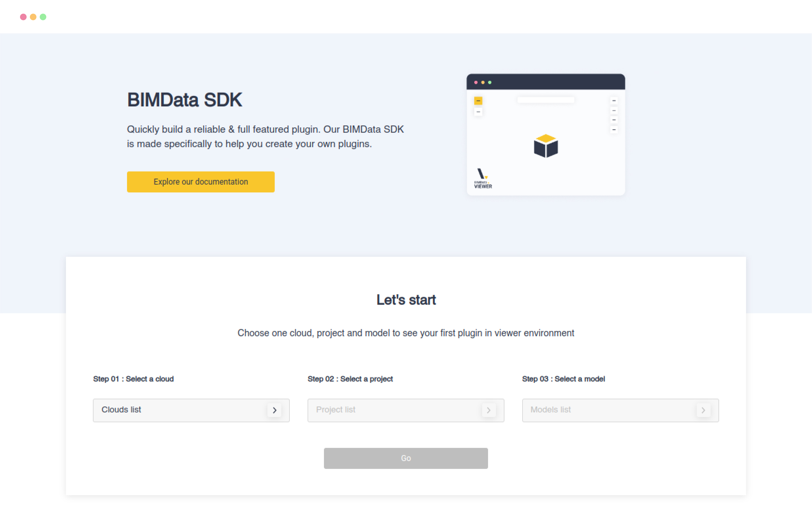812x525 pixels.
Task: Click the green traffic-light dot at page top-left
Action: 43,17
